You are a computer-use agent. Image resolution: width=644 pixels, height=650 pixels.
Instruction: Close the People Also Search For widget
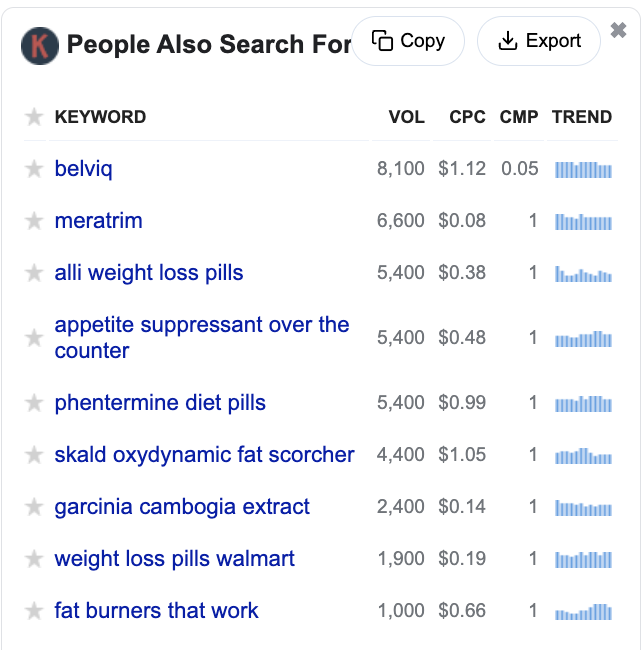click(618, 30)
